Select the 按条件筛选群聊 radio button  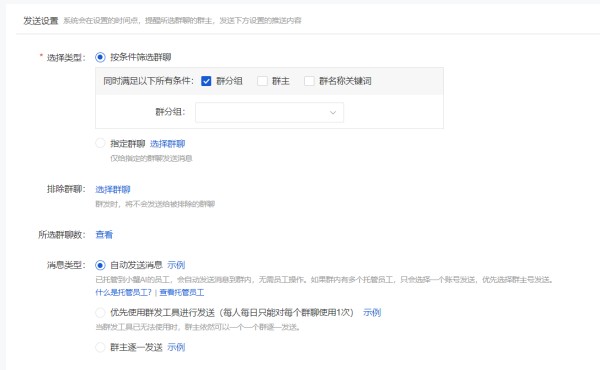point(100,57)
